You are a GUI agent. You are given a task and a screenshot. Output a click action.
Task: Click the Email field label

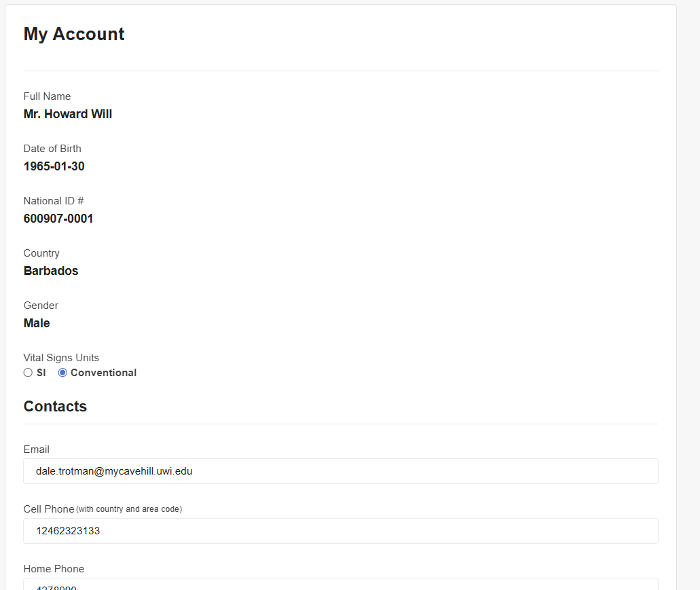coord(36,449)
